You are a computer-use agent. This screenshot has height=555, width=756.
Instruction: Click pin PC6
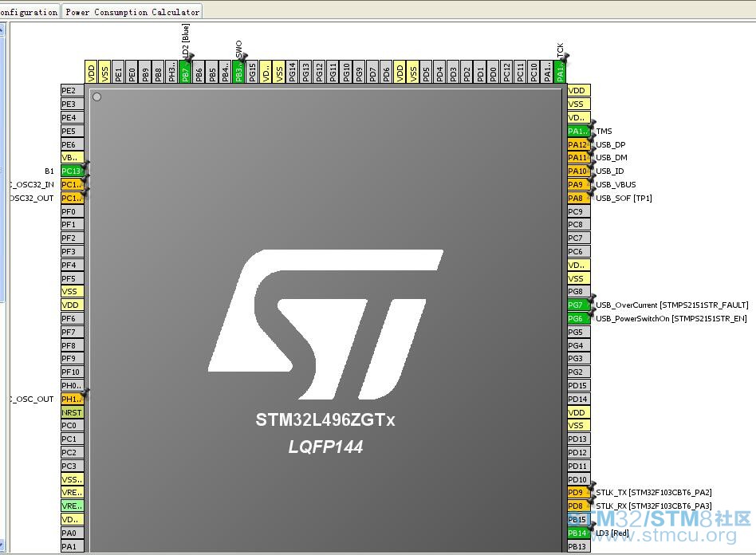[578, 251]
